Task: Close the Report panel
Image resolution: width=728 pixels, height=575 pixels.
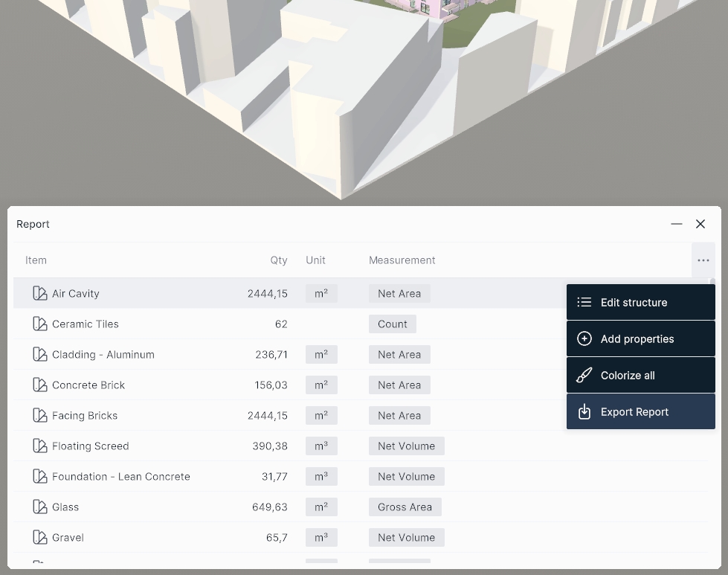Action: coord(700,224)
